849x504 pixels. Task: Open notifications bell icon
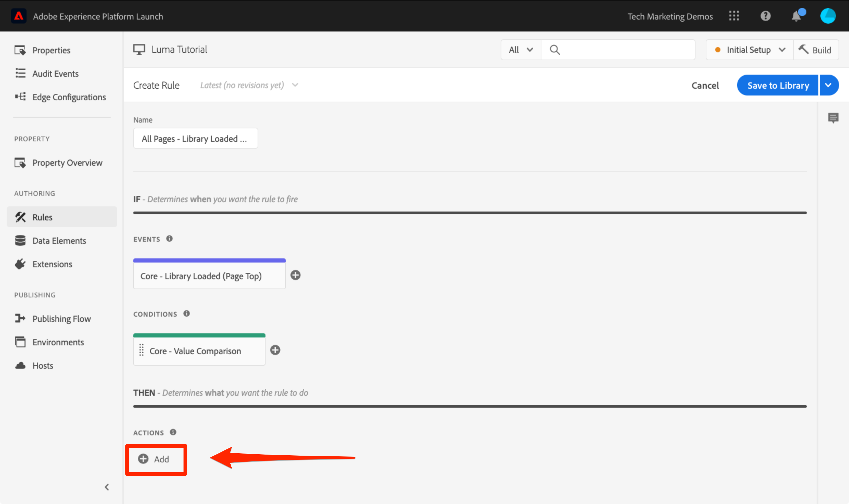coord(796,16)
